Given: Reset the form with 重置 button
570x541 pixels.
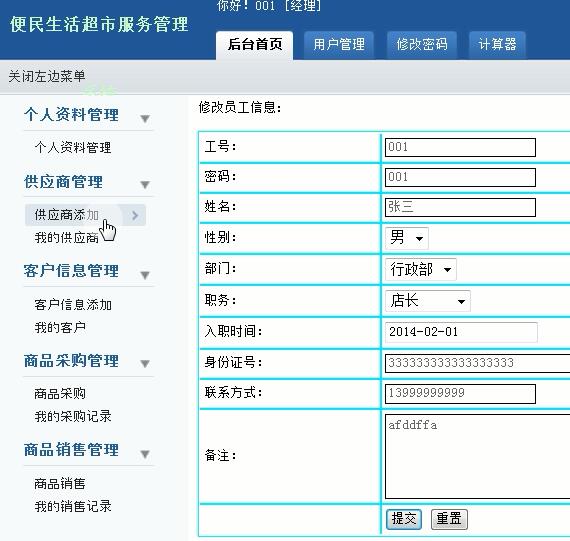Looking at the screenshot, I should pyautogui.click(x=449, y=519).
